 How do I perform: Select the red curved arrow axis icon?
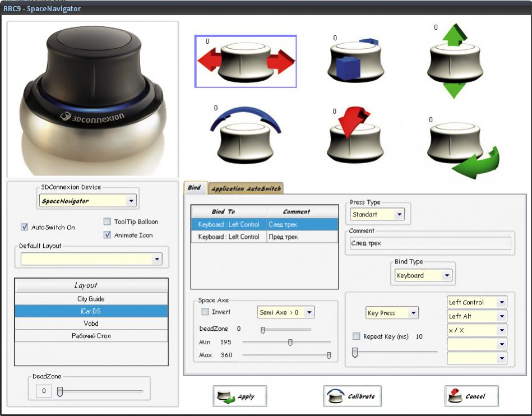[355, 135]
